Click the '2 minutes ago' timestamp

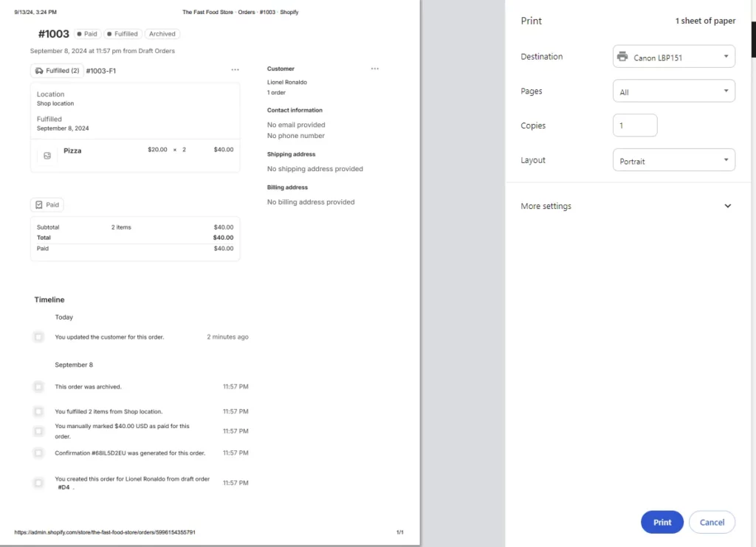pos(227,337)
